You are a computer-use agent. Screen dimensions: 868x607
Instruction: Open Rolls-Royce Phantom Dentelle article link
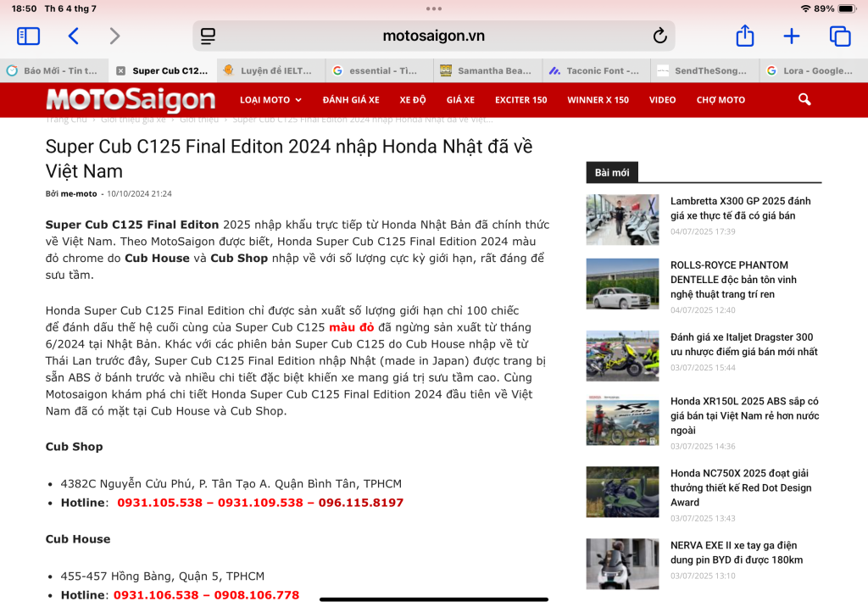[x=733, y=280]
